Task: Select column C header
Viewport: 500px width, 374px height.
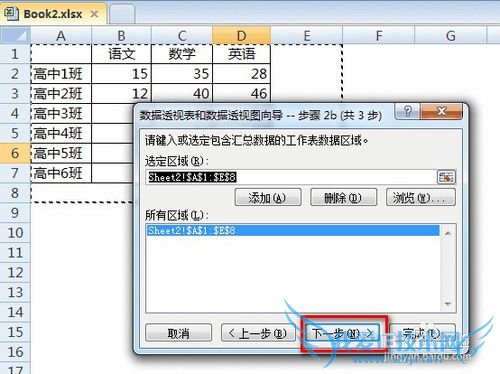Action: point(182,35)
